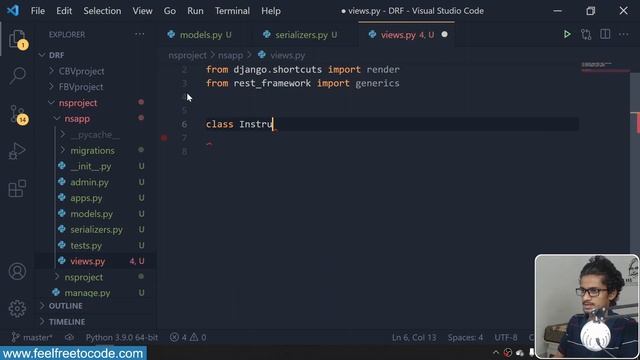Place cursor on the class Instru line
Screen dimensions: 640x360
click(240, 124)
